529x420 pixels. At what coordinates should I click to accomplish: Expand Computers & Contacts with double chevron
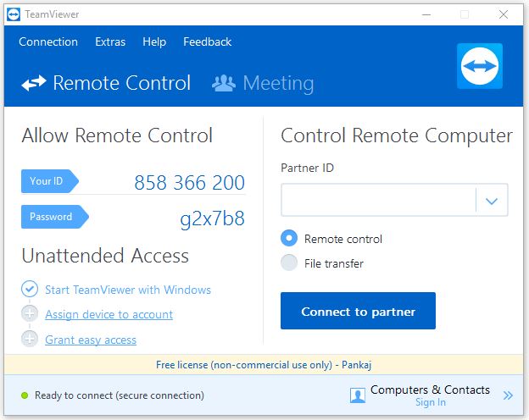tap(508, 395)
